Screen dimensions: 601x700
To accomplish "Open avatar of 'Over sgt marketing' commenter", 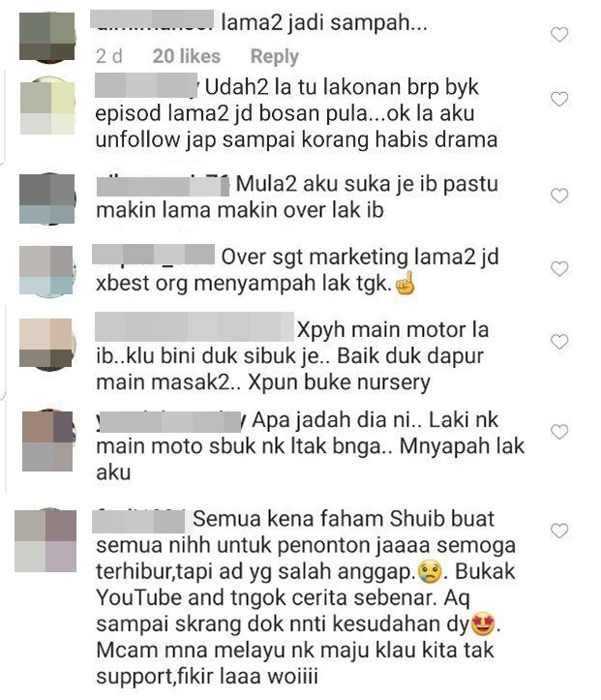I will pyautogui.click(x=47, y=270).
